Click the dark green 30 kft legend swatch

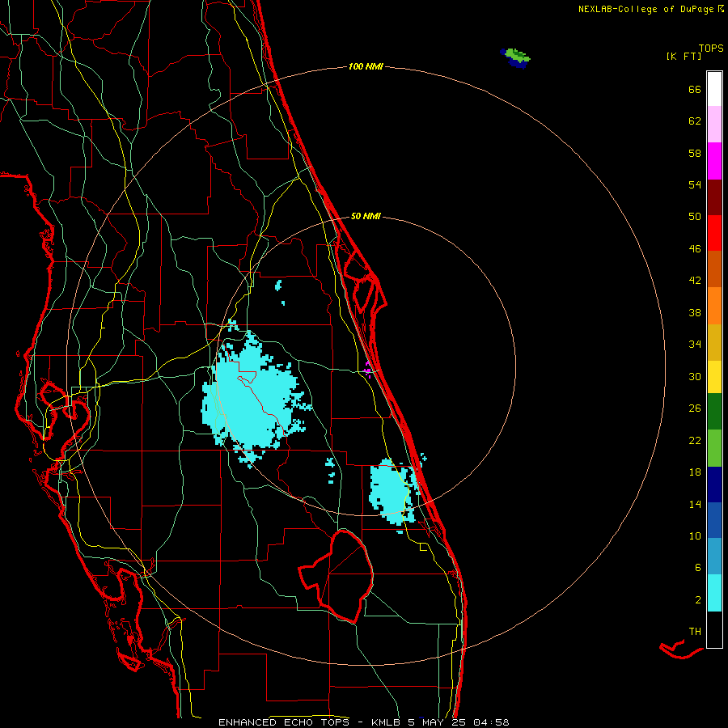(x=714, y=412)
